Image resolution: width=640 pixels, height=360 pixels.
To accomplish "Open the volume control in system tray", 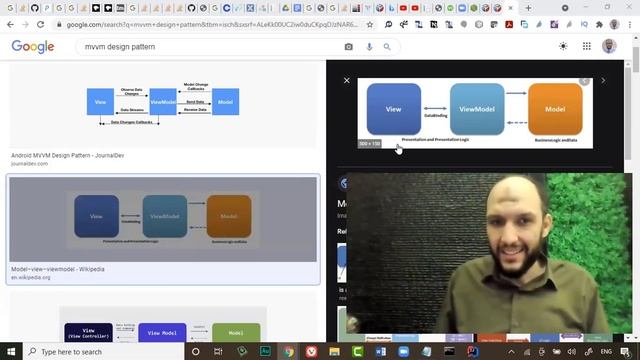I will coord(572,351).
